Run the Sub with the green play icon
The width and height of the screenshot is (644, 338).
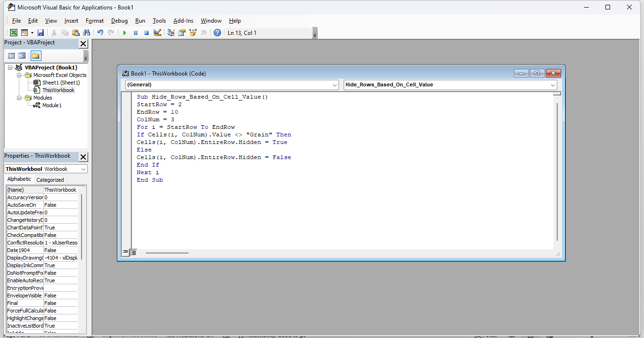coord(124,32)
